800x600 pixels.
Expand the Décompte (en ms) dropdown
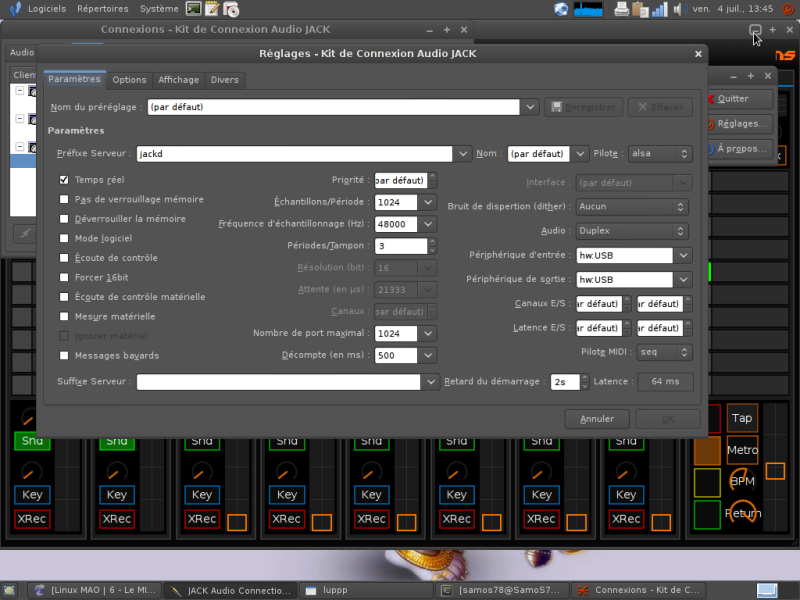tap(428, 355)
